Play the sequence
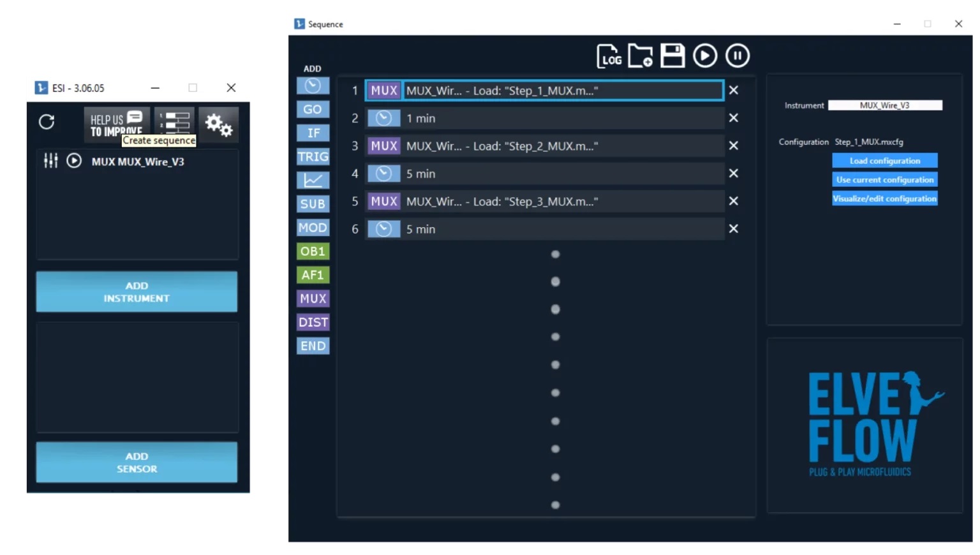This screenshot has width=980, height=555. click(705, 56)
